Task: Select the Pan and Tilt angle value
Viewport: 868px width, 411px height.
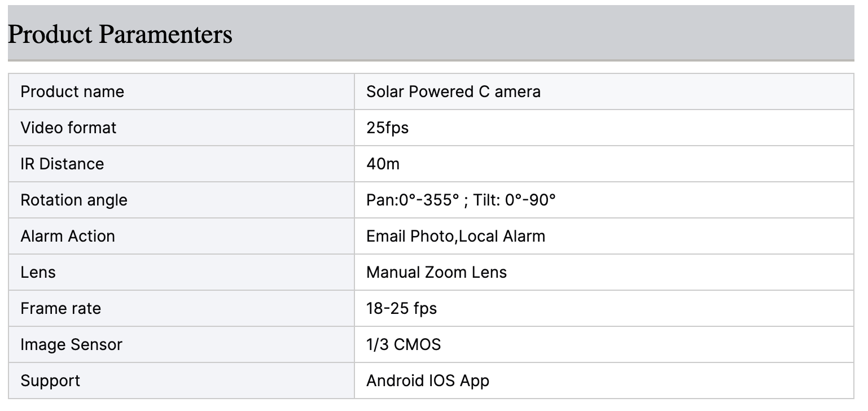Action: coord(461,200)
